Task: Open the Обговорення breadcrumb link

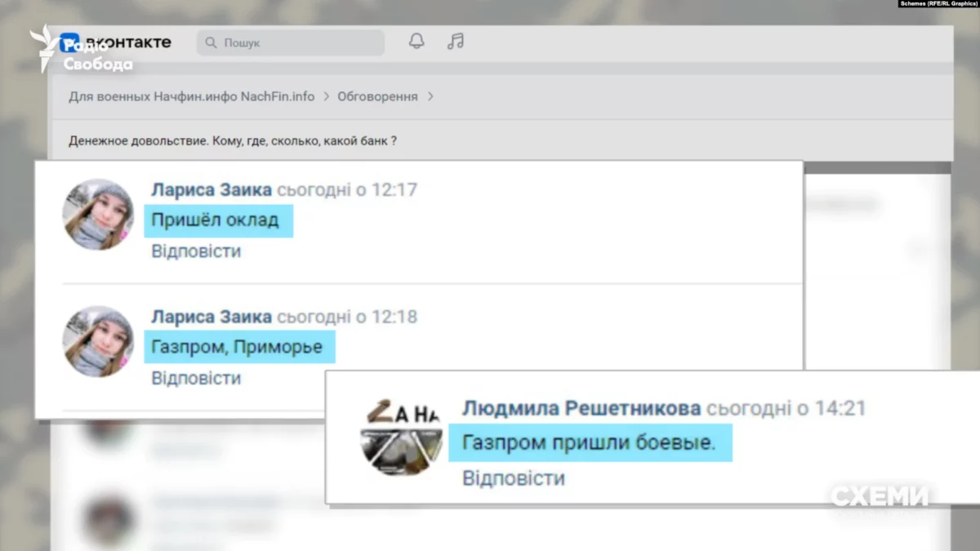Action: (377, 96)
